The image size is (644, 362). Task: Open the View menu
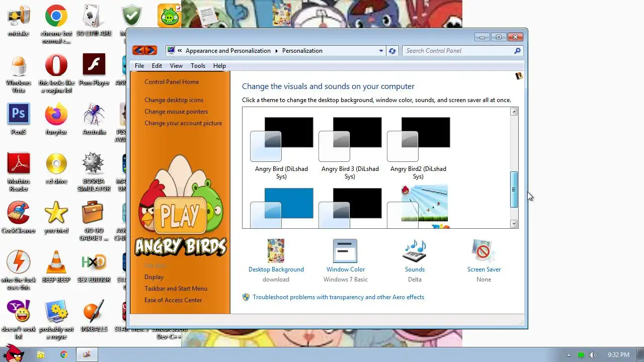[176, 66]
